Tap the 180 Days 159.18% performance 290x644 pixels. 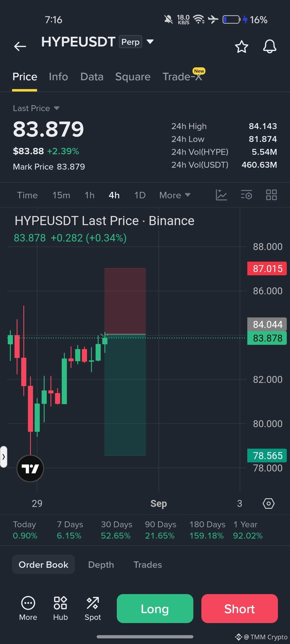[207, 530]
